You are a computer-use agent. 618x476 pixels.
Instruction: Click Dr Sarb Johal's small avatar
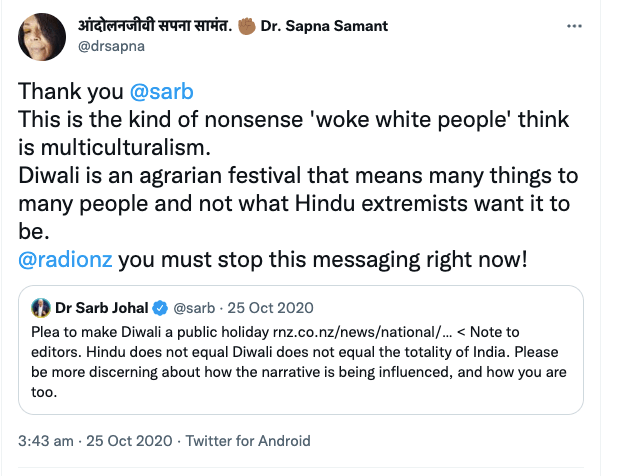click(41, 306)
